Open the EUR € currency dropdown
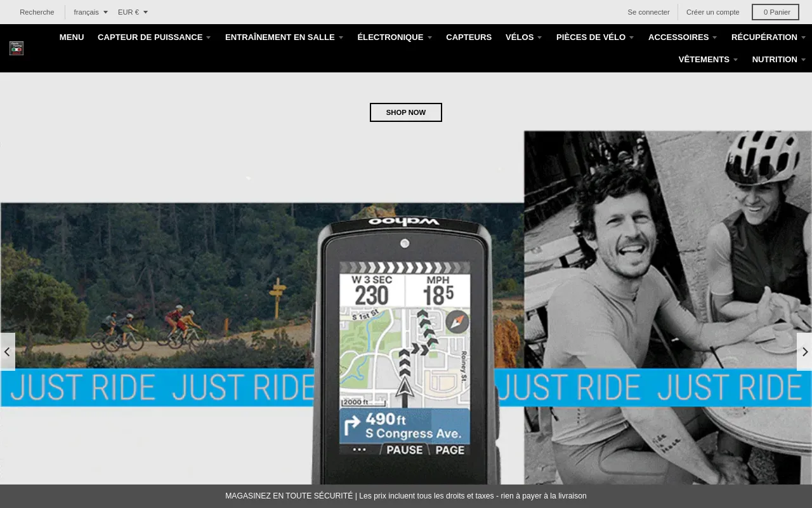 point(133,12)
